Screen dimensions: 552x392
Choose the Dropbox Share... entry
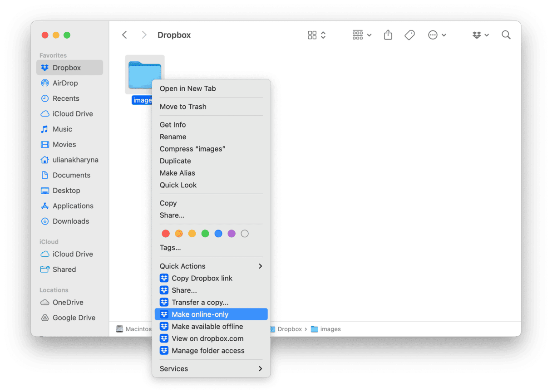(x=211, y=290)
